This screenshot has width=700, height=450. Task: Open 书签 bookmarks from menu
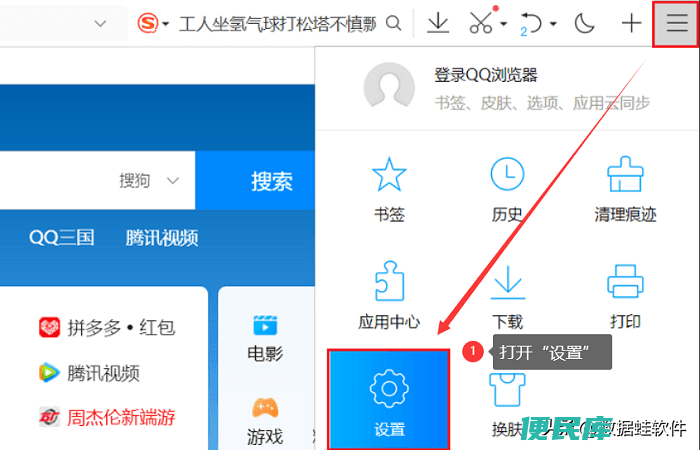tap(389, 189)
